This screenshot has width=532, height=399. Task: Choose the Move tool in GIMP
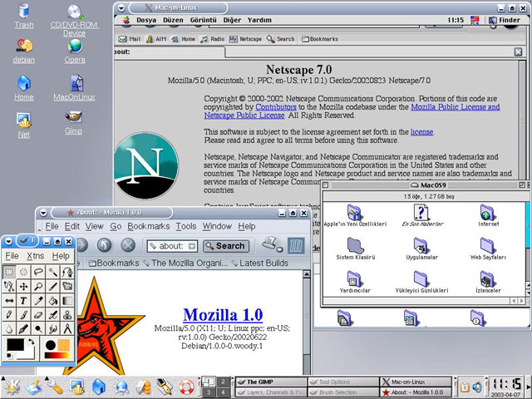tap(24, 285)
